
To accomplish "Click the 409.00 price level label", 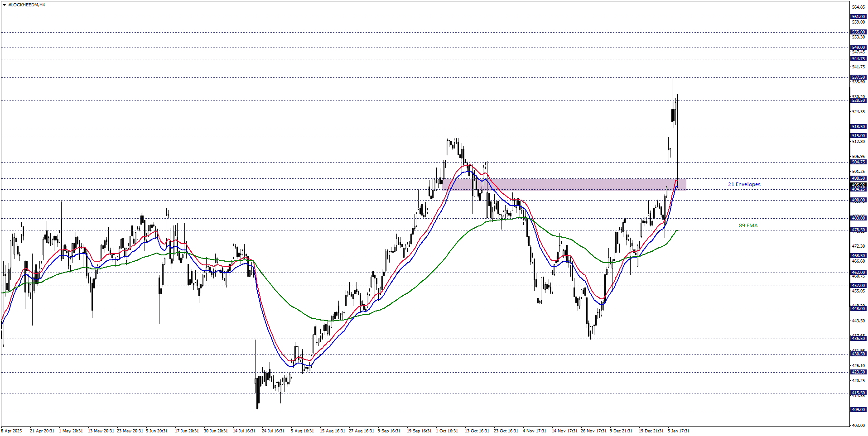I will point(858,410).
